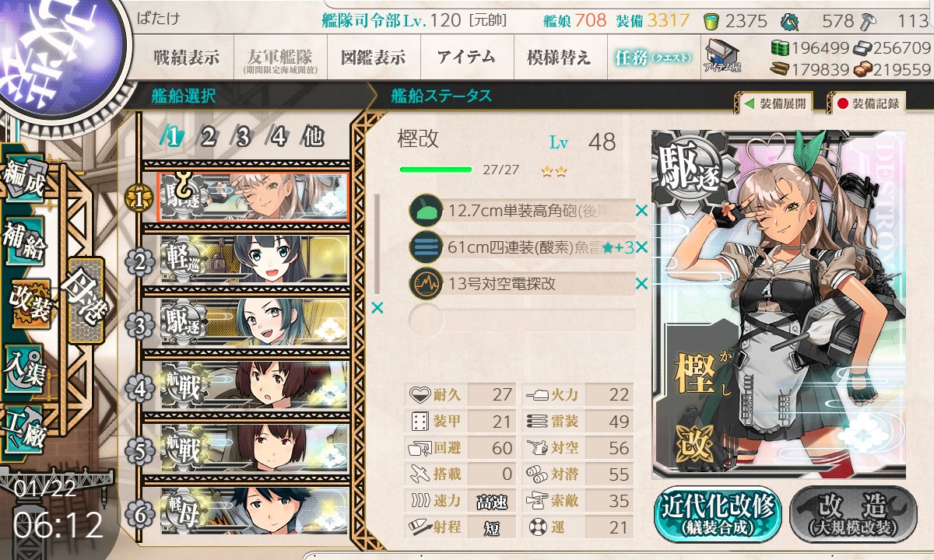The image size is (934, 560).
Task: Open the 図鑑表示 encyclopedia menu
Action: point(374,58)
